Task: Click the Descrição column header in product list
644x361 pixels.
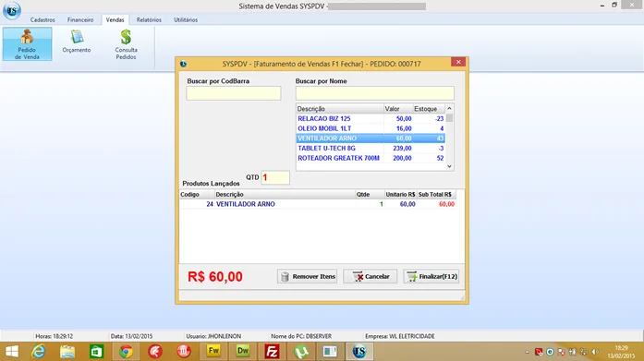Action: tap(339, 109)
